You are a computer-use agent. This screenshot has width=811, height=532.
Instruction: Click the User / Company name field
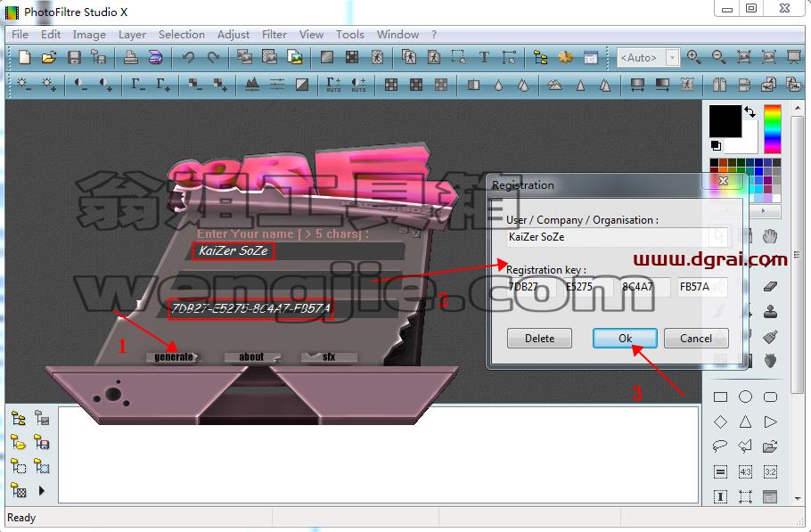[618, 237]
